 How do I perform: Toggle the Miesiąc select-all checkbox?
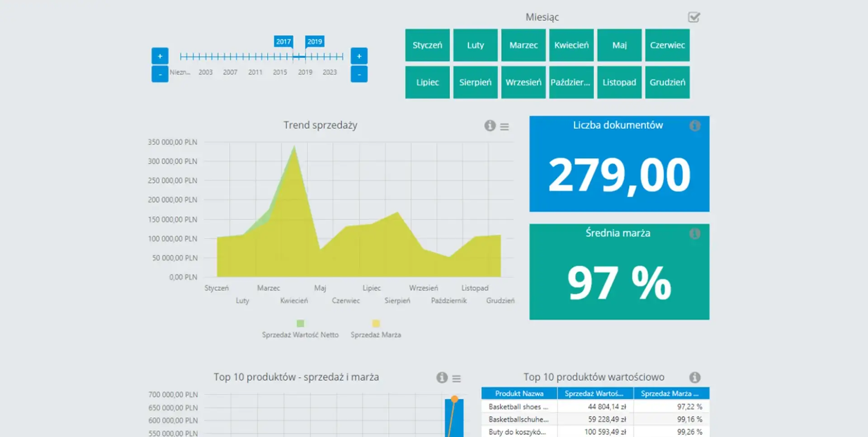(693, 18)
